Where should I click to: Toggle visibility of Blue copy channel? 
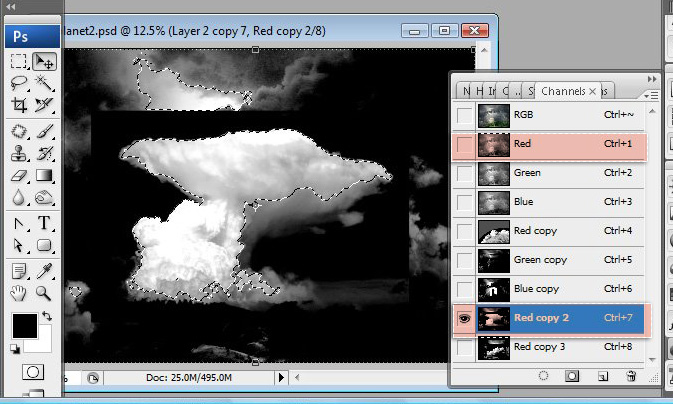point(464,289)
